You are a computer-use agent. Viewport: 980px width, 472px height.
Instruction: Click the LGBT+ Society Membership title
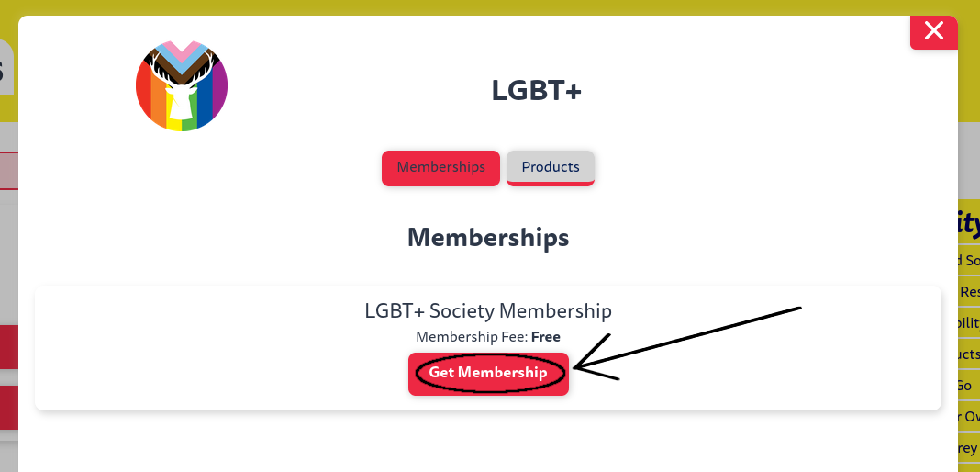coord(488,310)
